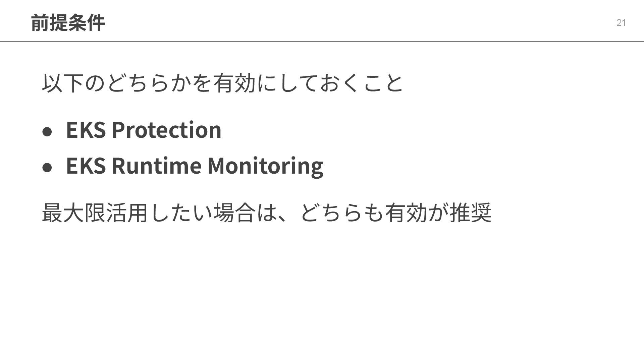
Task: Click the word Runtime
Action: click(156, 166)
